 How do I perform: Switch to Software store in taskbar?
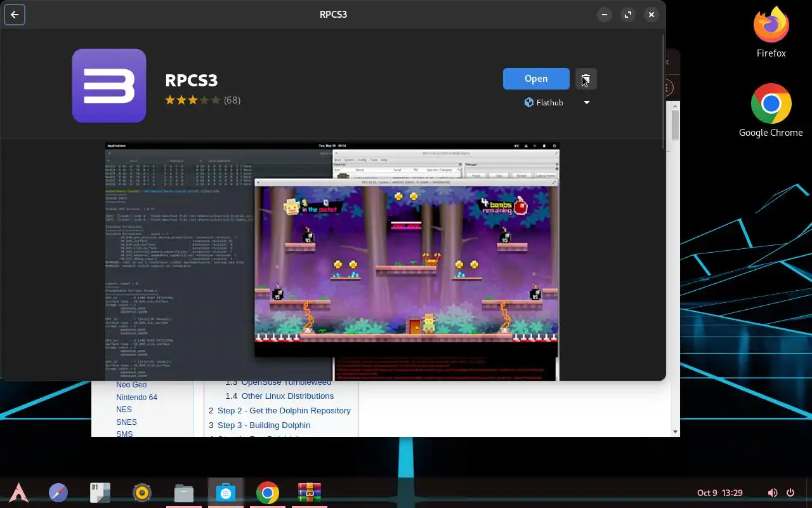point(226,492)
